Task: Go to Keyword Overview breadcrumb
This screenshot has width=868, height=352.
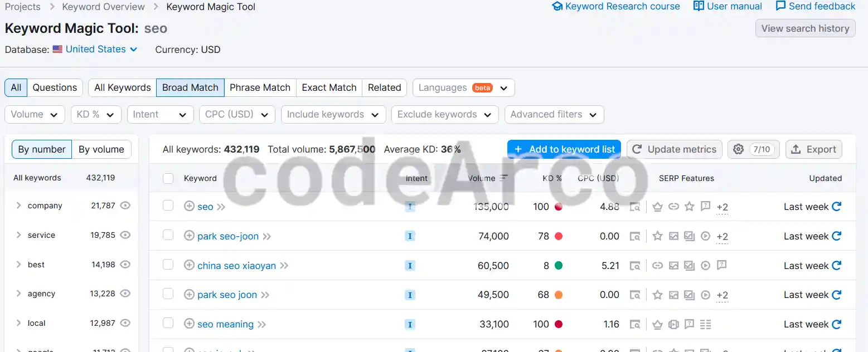Action: (103, 7)
